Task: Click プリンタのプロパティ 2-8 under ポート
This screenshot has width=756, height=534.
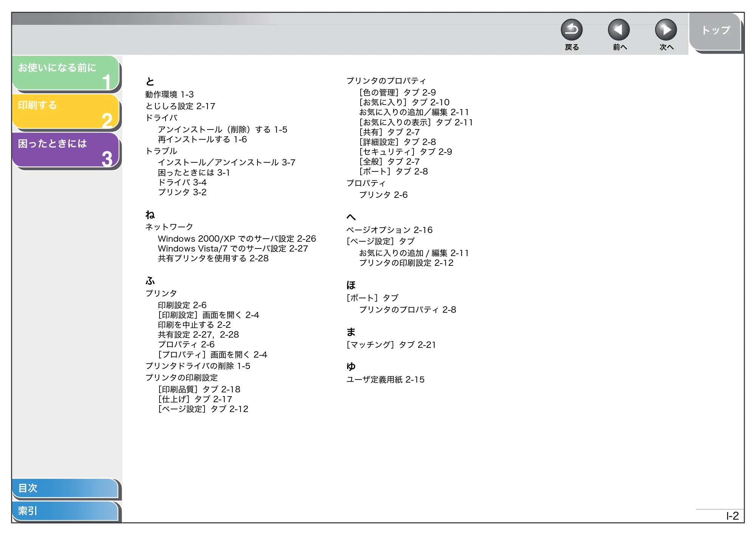Action: pyautogui.click(x=407, y=310)
